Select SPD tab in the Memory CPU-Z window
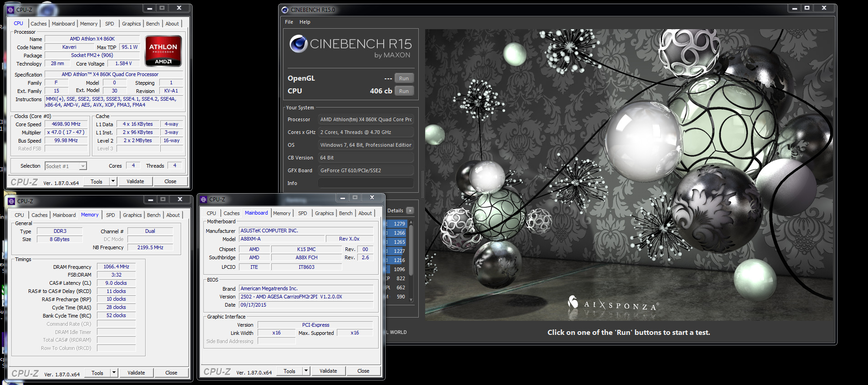Image resolution: width=868 pixels, height=385 pixels. click(x=111, y=215)
